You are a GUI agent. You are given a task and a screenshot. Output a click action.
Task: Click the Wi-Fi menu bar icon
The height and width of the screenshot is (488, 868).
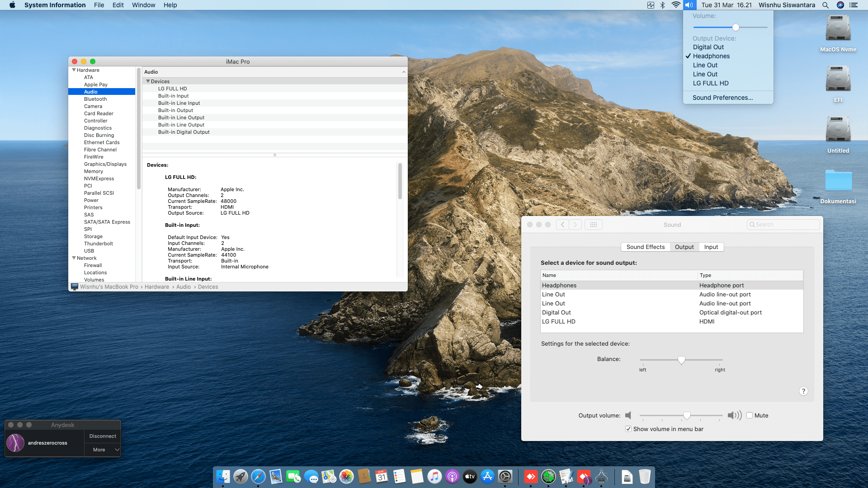click(x=676, y=5)
